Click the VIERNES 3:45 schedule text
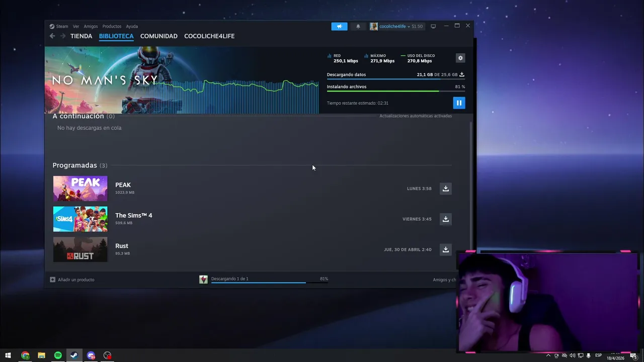 [417, 219]
